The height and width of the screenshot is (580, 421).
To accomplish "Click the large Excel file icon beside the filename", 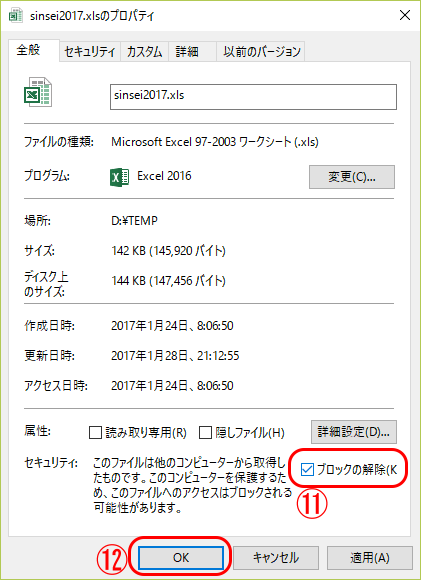I will click(x=38, y=92).
